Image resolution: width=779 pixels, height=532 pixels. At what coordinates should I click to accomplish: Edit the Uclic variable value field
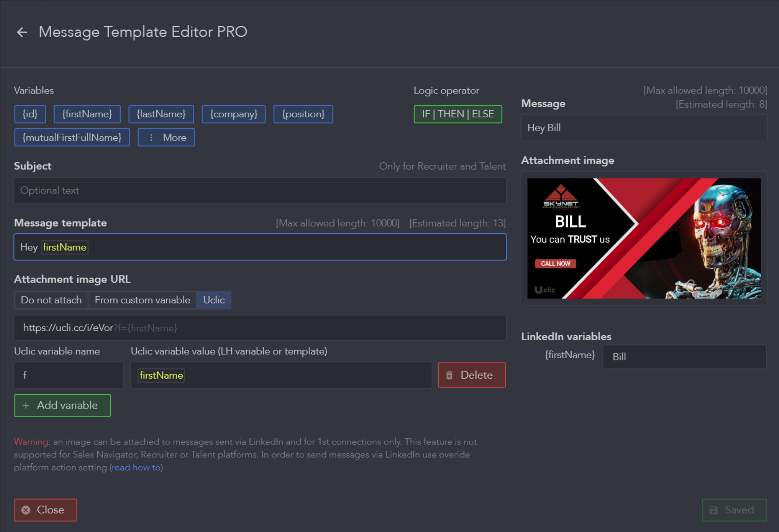point(281,375)
